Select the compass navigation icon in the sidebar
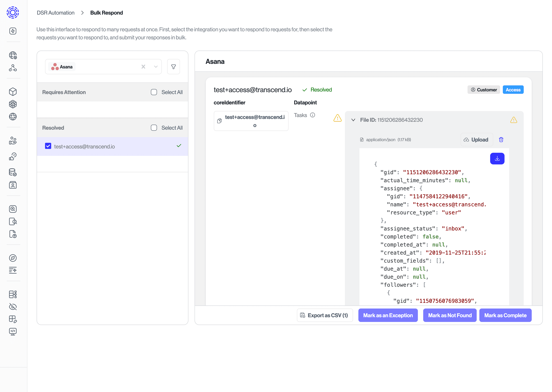The height and width of the screenshot is (392, 552). pyautogui.click(x=13, y=258)
